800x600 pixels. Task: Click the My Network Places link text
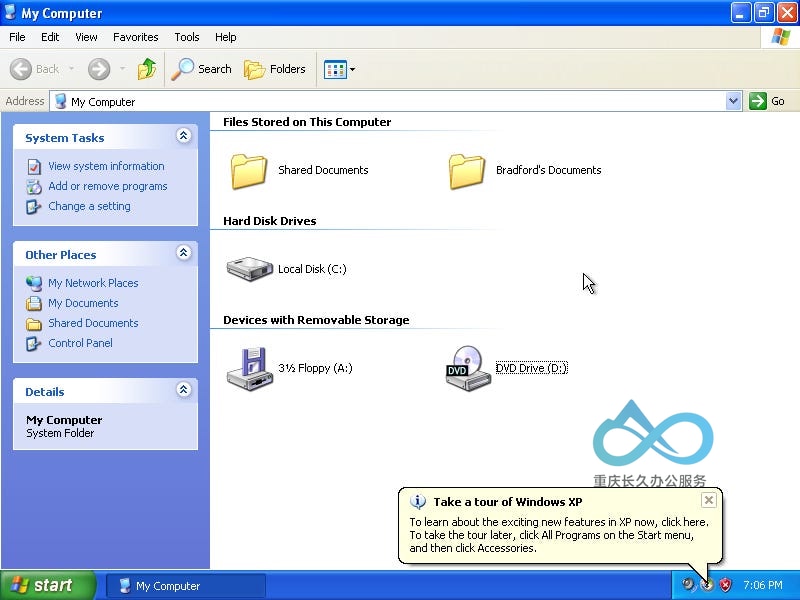pyautogui.click(x=93, y=283)
